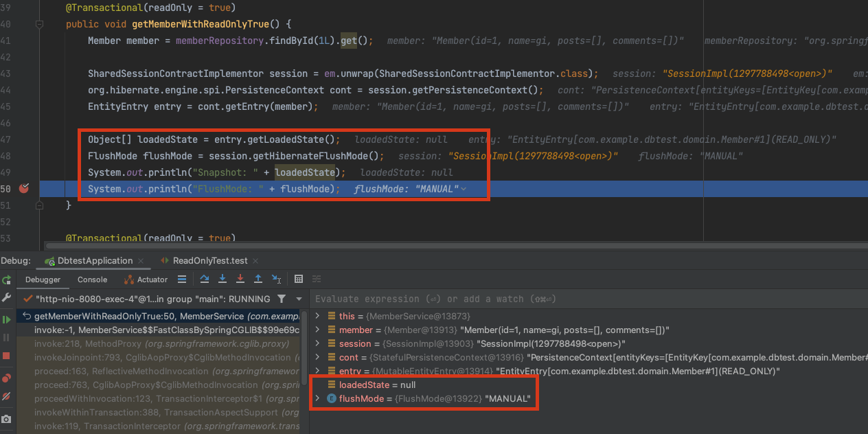Click the Step Into icon

tap(222, 279)
